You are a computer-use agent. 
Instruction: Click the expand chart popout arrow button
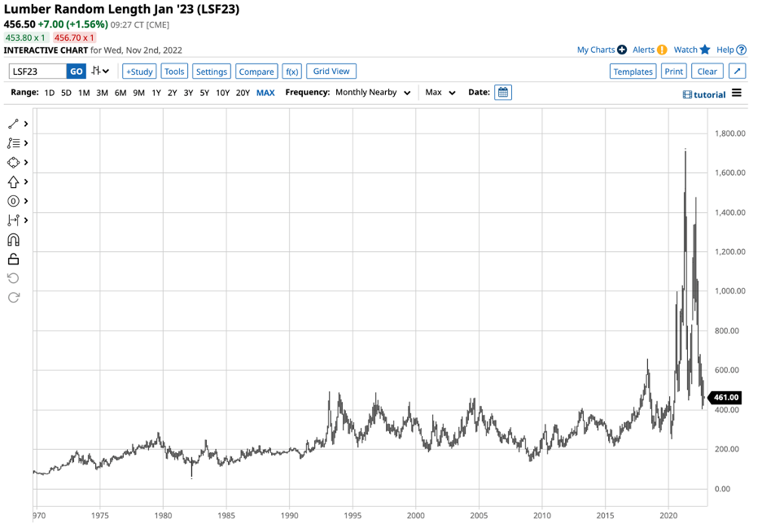(736, 72)
